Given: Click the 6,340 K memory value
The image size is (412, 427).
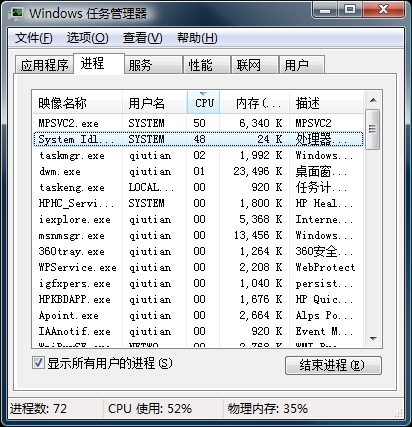Looking at the screenshot, I should point(261,123).
